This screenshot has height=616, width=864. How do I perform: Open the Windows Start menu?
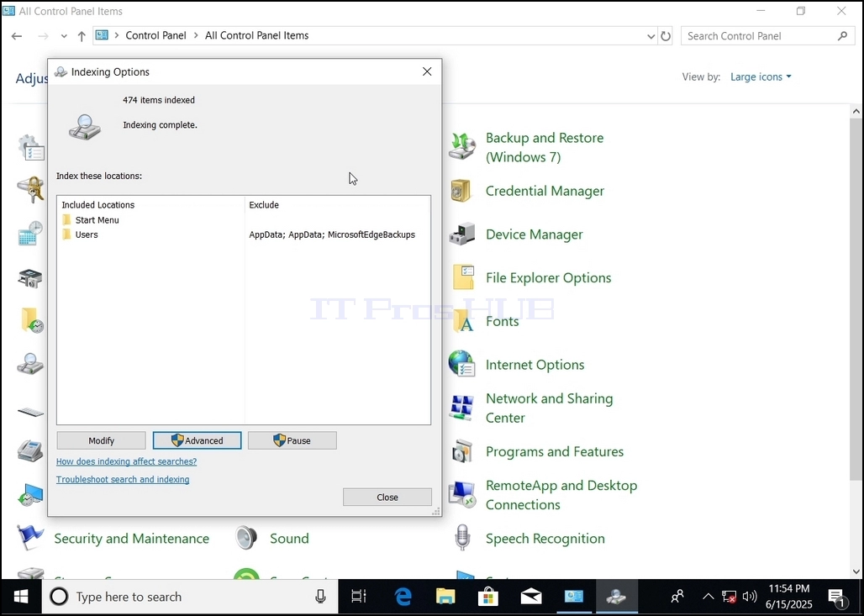coord(21,597)
